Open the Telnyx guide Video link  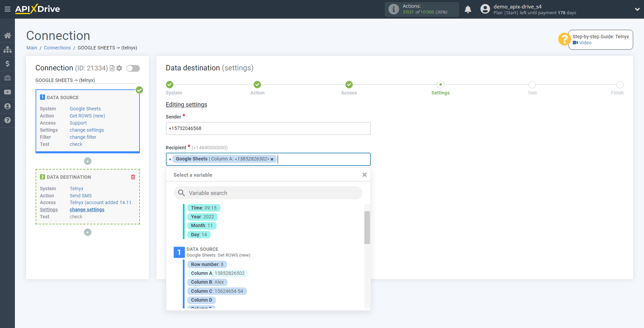point(582,43)
